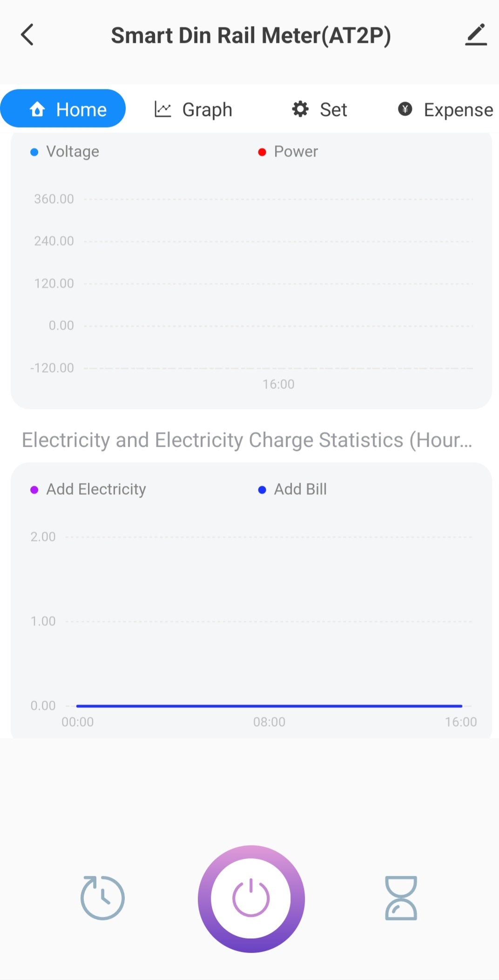Tap the line chart icon beside Graph
The width and height of the screenshot is (499, 980).
tap(163, 109)
